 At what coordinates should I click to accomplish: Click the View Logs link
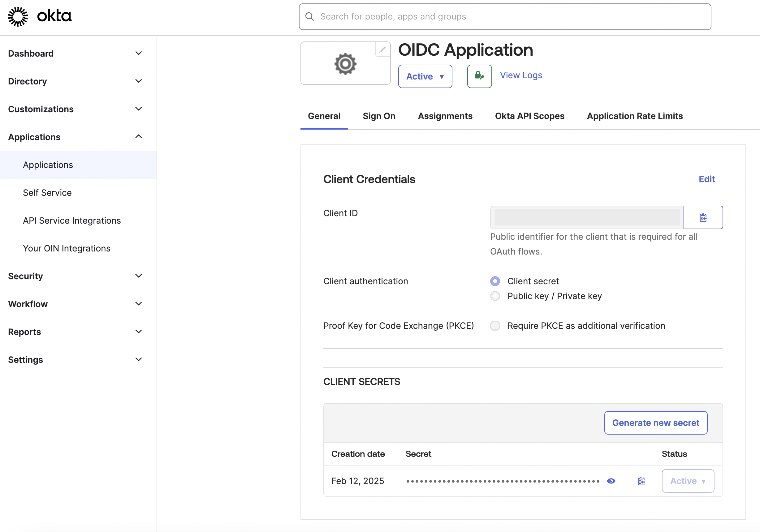521,75
